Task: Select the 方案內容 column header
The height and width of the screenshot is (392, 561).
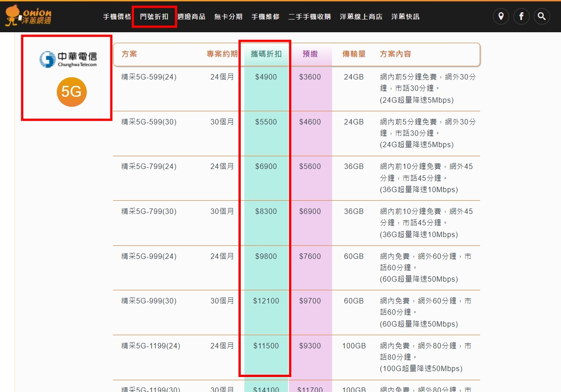Action: point(395,54)
